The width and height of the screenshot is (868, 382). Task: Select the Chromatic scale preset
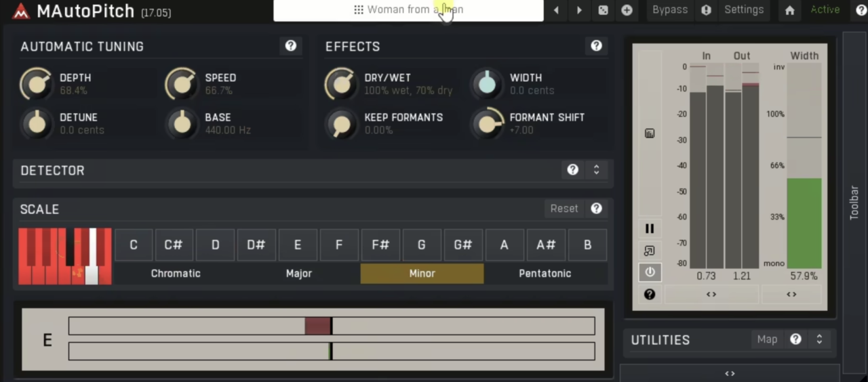(176, 274)
